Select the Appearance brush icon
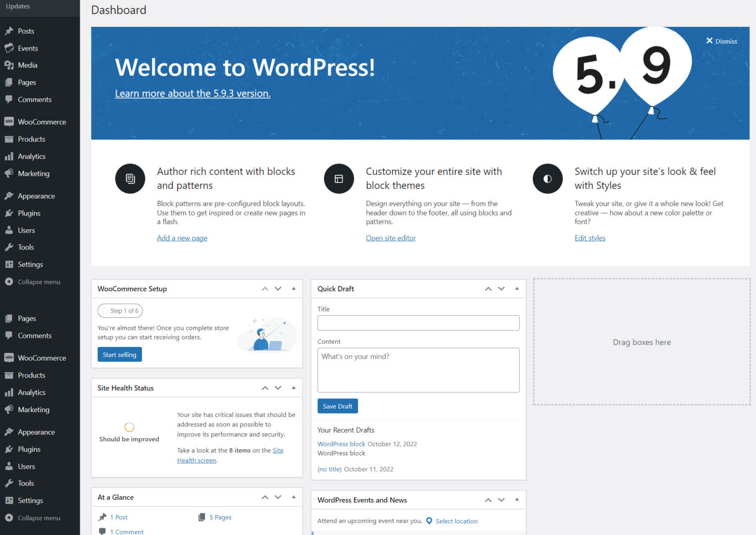 click(10, 196)
